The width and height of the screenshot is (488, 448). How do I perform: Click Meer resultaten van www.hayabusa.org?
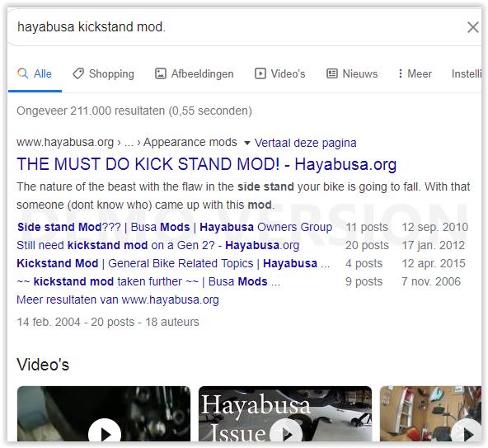[x=118, y=299]
